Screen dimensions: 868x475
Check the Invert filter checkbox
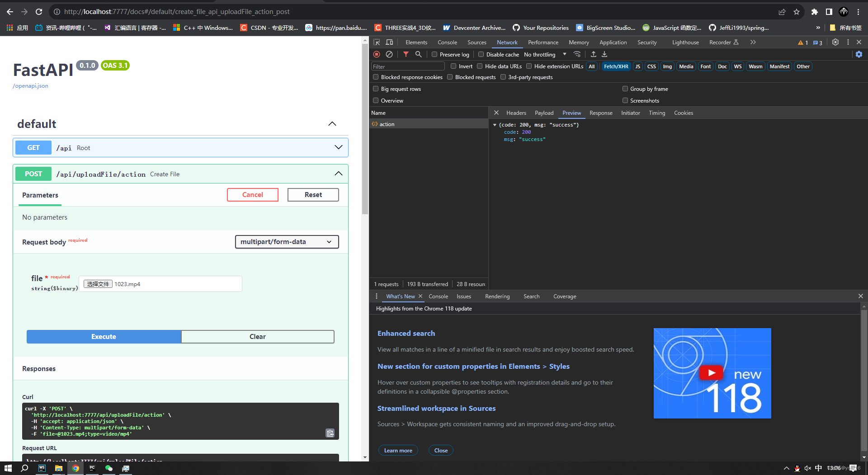(x=453, y=66)
